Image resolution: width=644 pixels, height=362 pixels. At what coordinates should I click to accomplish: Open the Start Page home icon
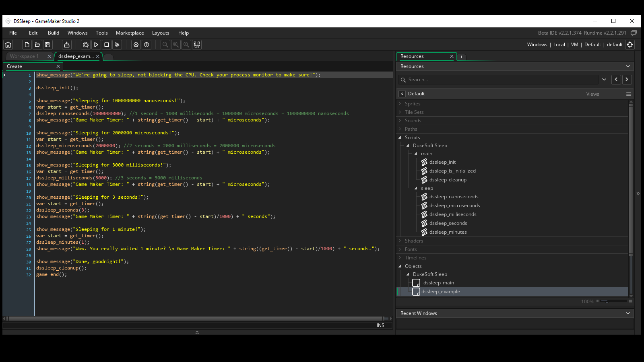click(8, 45)
